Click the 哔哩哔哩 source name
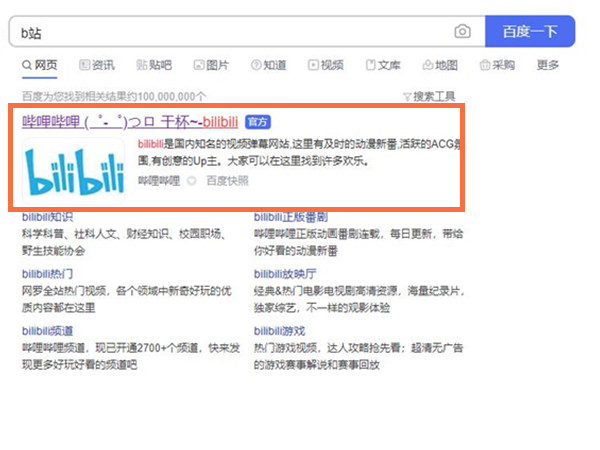Screen dimensions: 600x450 pos(159,181)
